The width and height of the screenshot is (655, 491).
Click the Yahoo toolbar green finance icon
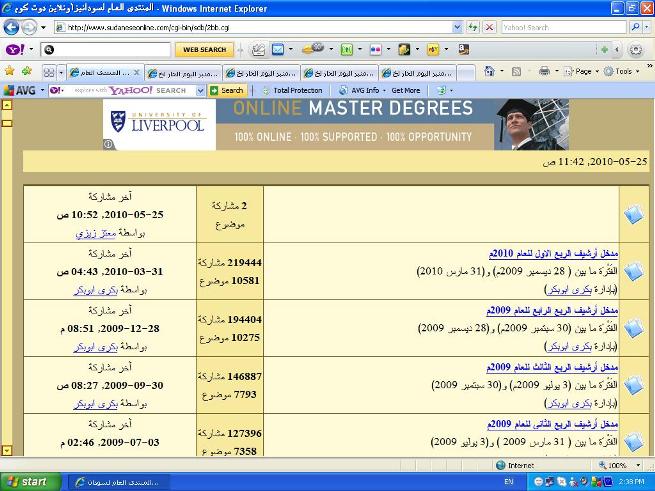click(x=347, y=50)
